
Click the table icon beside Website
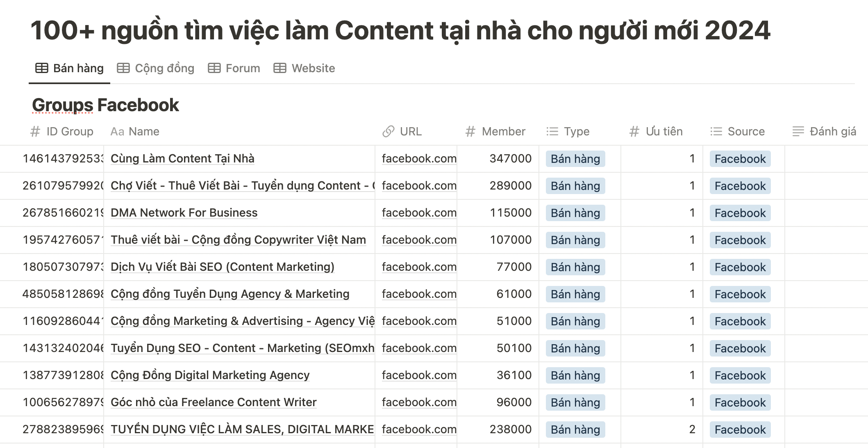(x=280, y=68)
